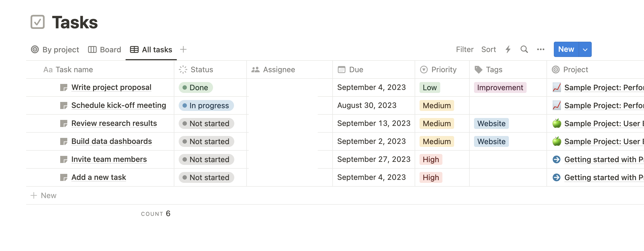Open the lightning bolt automations icon
Screen dimensions: 644x251
(508, 49)
